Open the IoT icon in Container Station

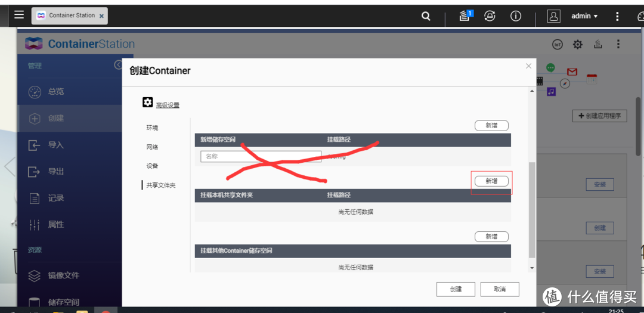(x=557, y=44)
